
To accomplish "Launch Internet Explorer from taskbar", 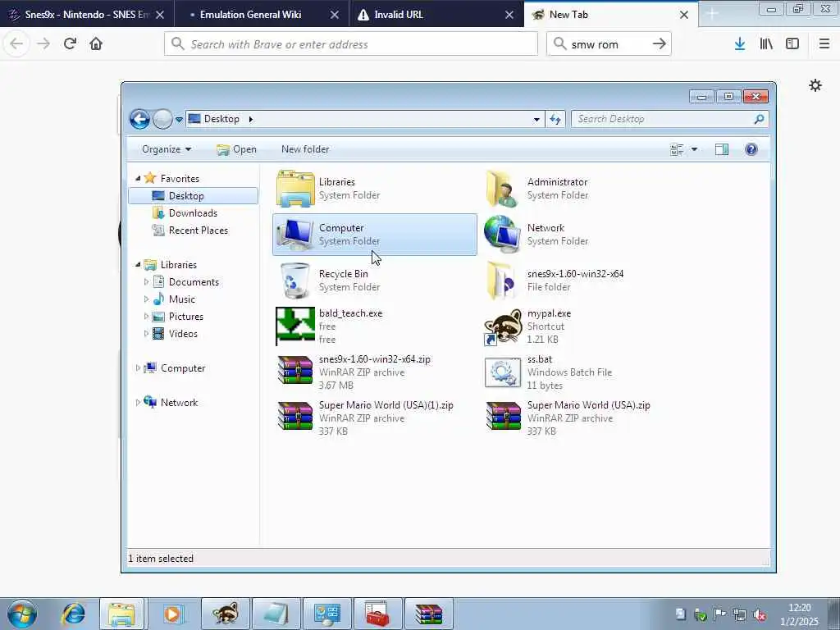I will point(73,614).
